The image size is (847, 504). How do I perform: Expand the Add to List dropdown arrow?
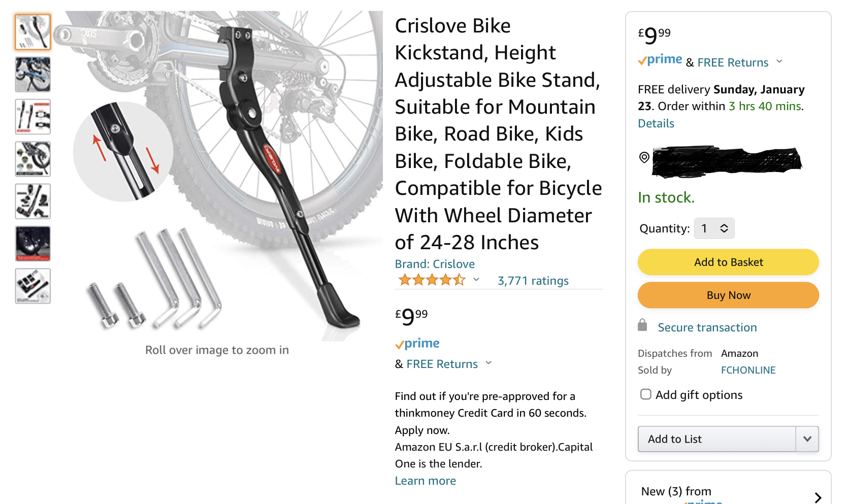(x=807, y=439)
